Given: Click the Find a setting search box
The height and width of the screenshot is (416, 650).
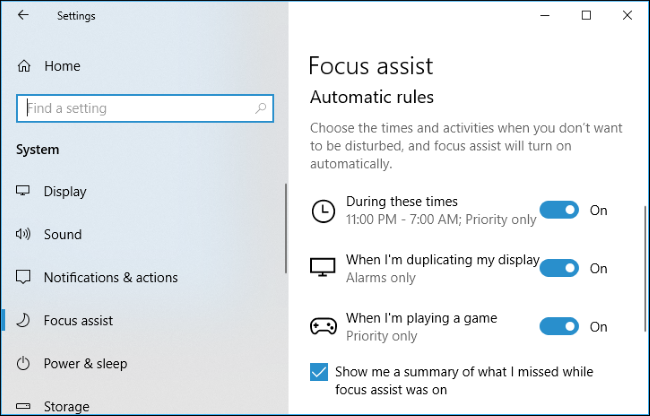Looking at the screenshot, I should click(x=135, y=108).
